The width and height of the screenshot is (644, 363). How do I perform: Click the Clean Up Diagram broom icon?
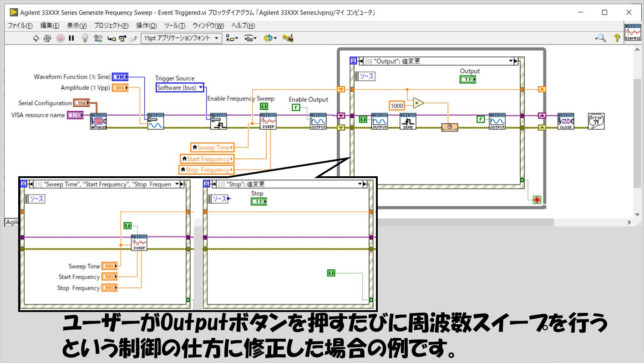coord(287,38)
